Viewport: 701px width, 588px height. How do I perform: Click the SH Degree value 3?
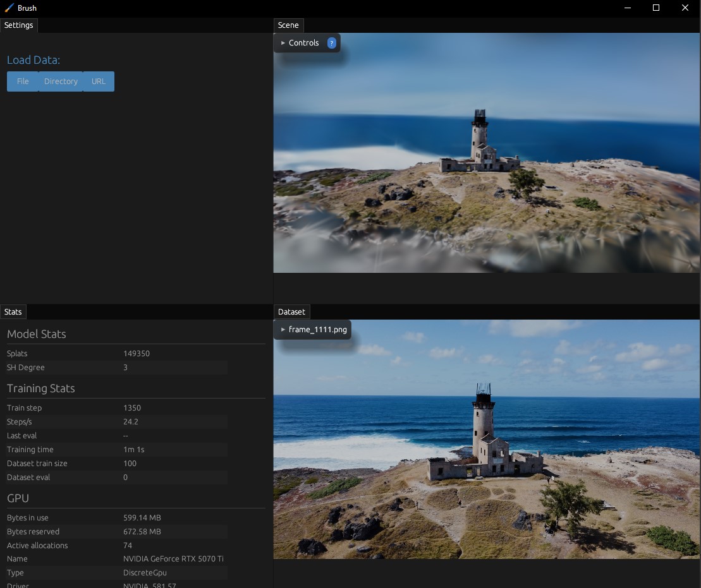coord(126,368)
